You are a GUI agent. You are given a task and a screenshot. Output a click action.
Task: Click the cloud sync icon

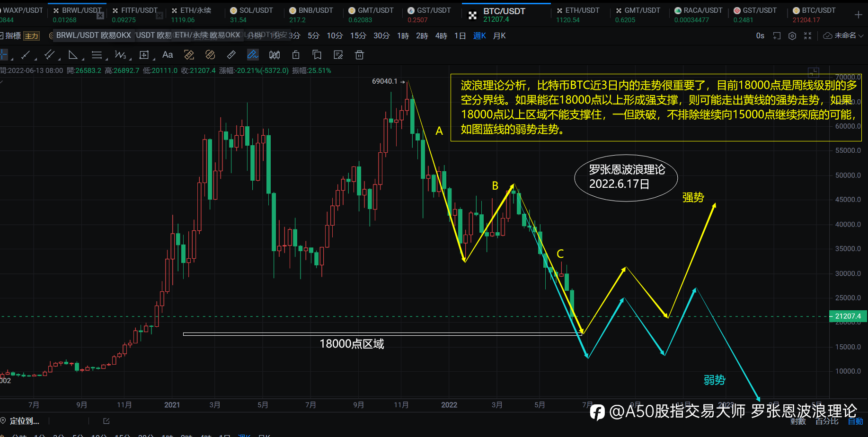[x=828, y=35]
